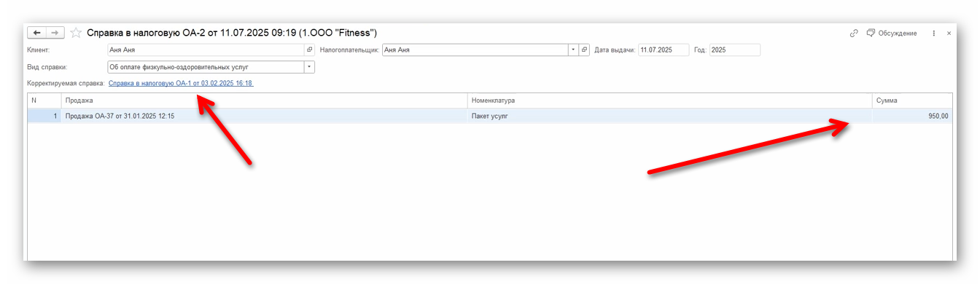Screen dimensions: 980x284
Task: Sort by the Сумма column header
Action: click(912, 100)
